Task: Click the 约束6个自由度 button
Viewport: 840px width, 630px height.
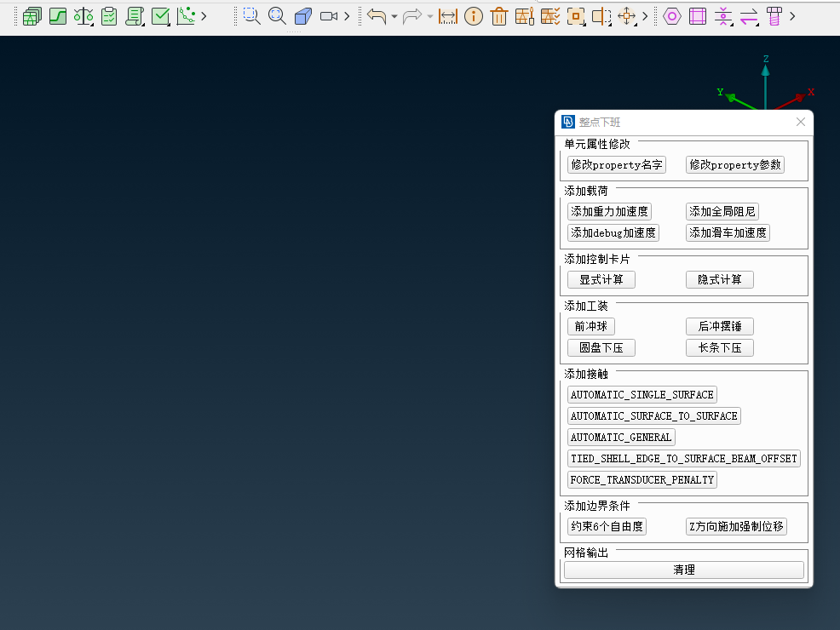Action: point(607,526)
